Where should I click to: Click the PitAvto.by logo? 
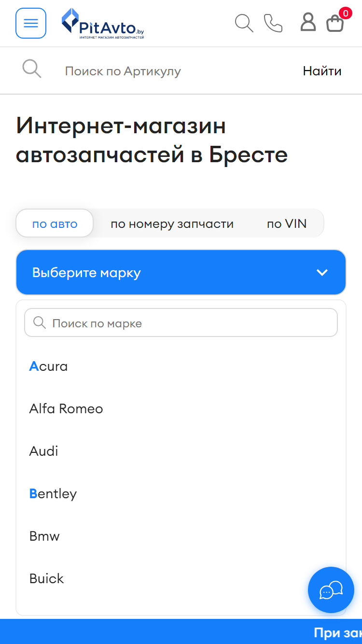pos(103,23)
